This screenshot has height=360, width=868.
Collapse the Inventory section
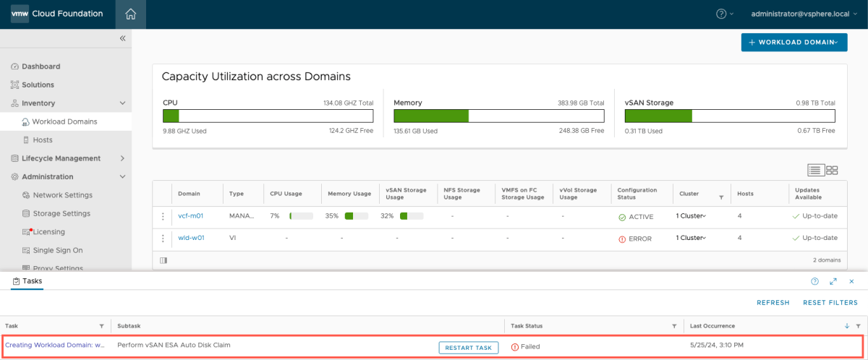[x=122, y=103]
